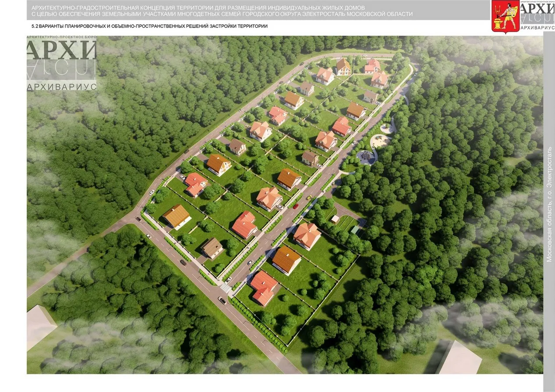Click the small green-roofed utility building

click(x=354, y=229)
